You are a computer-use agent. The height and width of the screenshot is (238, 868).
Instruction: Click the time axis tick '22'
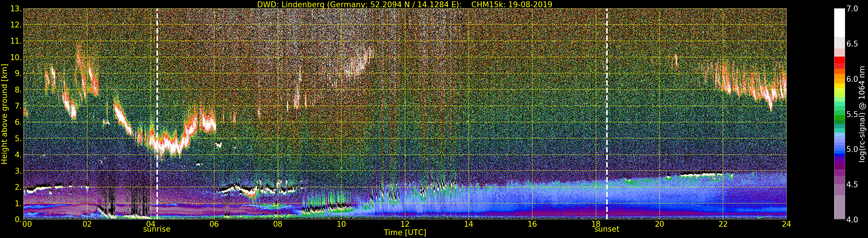click(x=723, y=224)
